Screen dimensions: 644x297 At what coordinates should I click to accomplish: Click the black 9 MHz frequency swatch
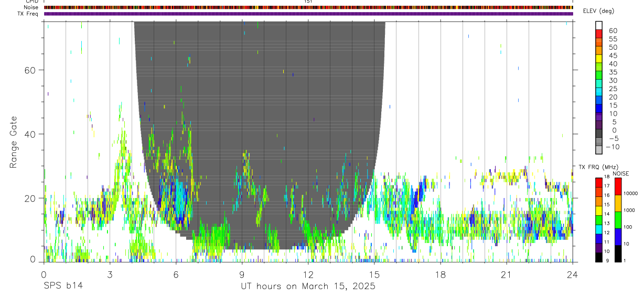click(599, 257)
